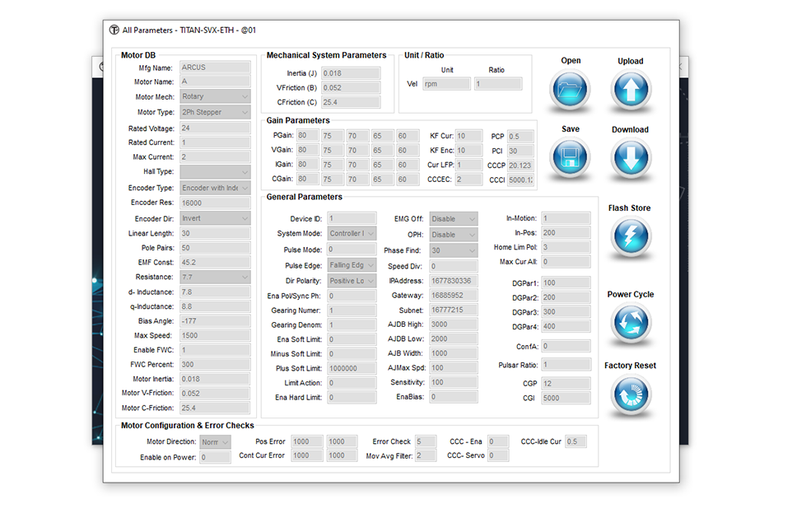Expand the System Mode dropdown
Screen dimensions: 797x532
point(352,234)
